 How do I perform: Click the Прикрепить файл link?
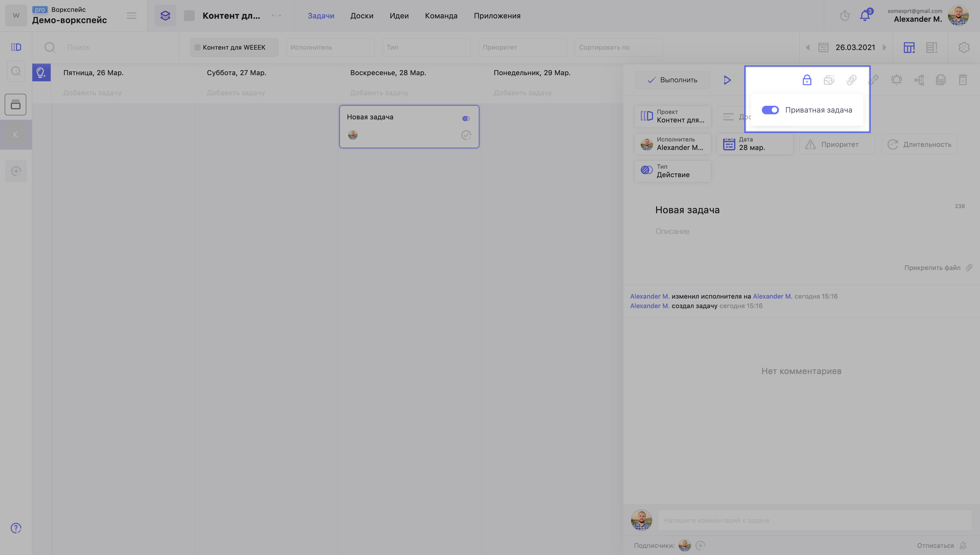(x=938, y=268)
